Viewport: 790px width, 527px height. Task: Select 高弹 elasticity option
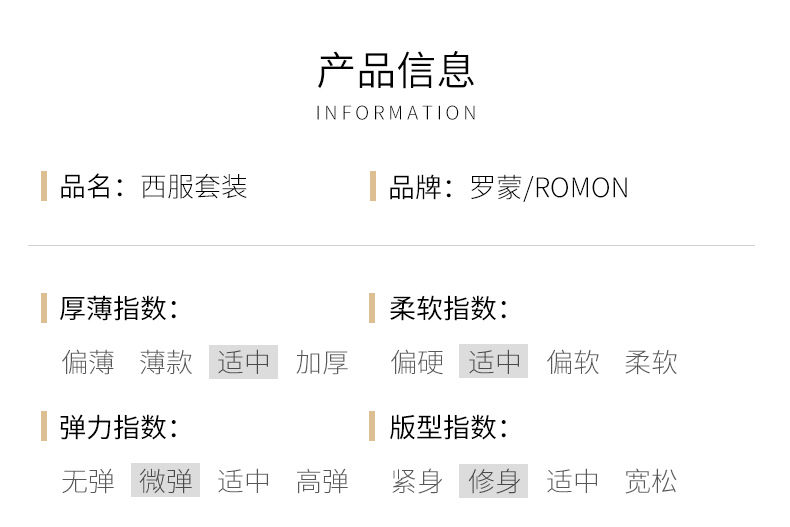click(x=322, y=481)
